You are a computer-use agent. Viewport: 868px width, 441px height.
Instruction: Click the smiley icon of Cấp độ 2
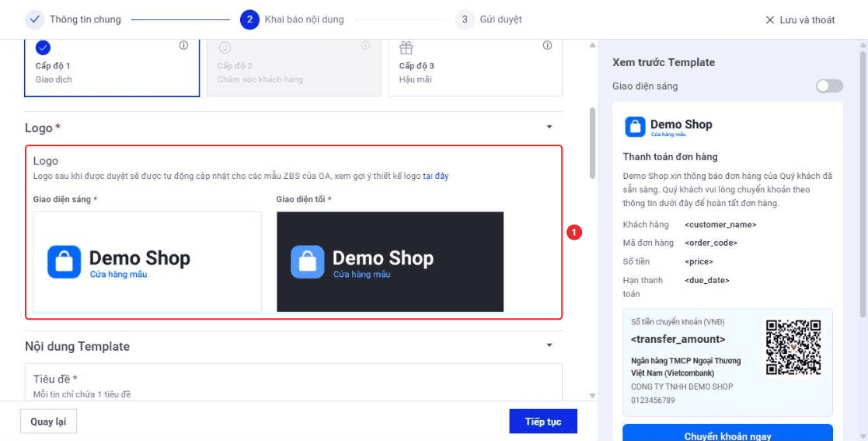pyautogui.click(x=225, y=47)
